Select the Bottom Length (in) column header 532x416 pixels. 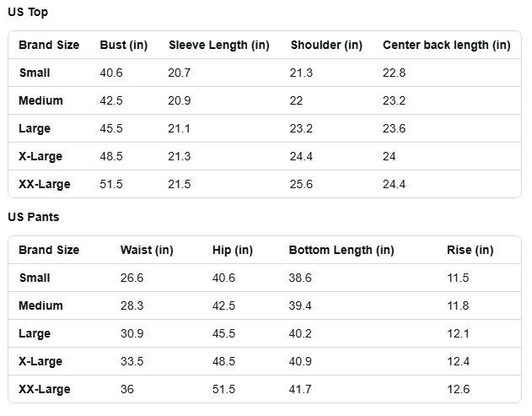(341, 250)
